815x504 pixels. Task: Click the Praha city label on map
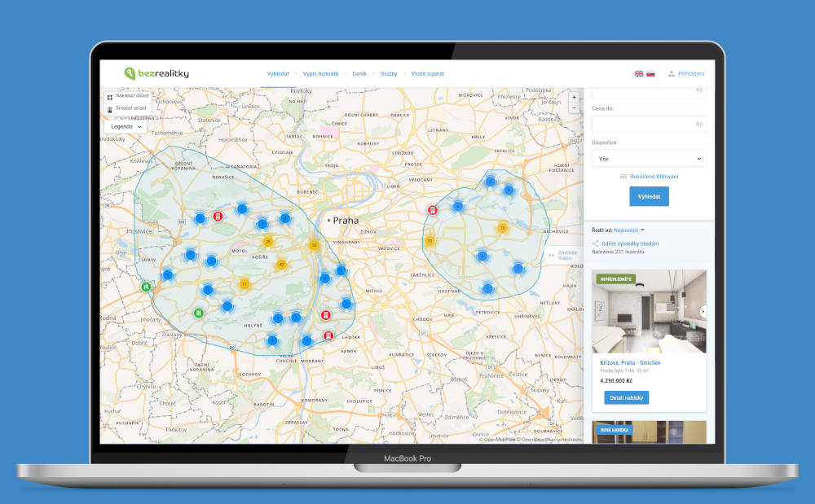[x=346, y=220]
